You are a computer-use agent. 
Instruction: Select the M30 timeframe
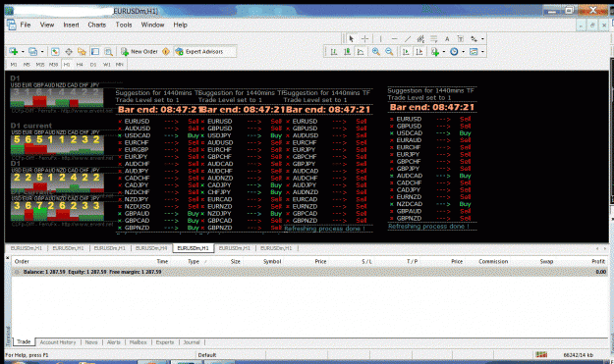pos(54,65)
